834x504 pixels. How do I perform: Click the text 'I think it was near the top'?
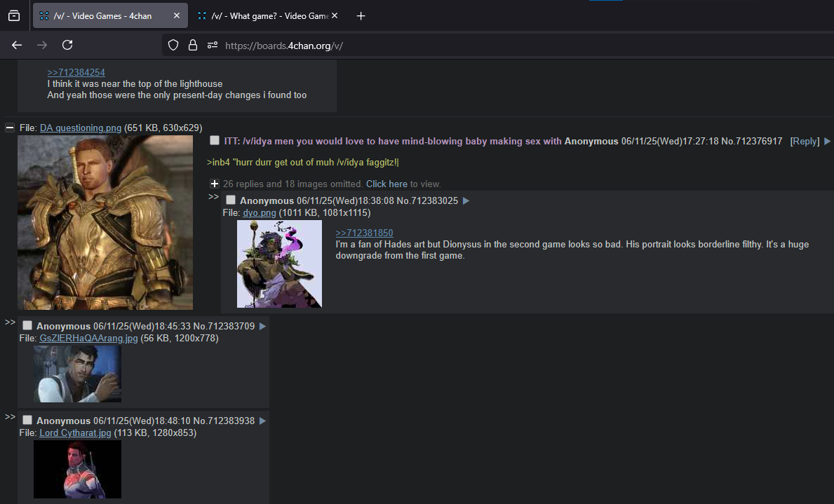135,84
